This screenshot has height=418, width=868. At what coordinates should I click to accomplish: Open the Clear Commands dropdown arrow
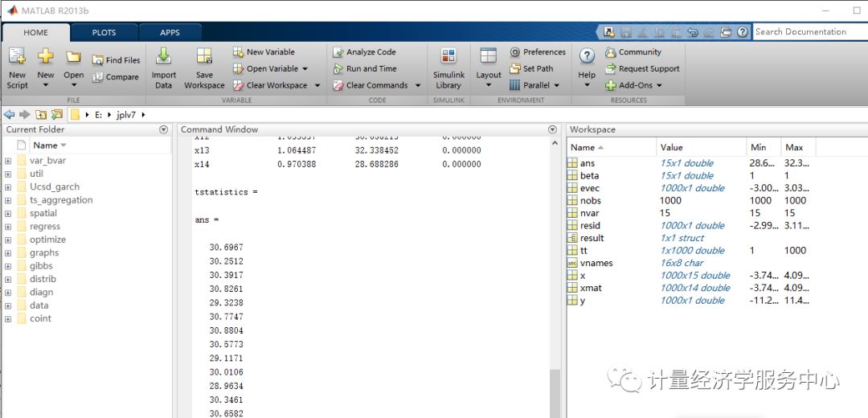point(417,85)
